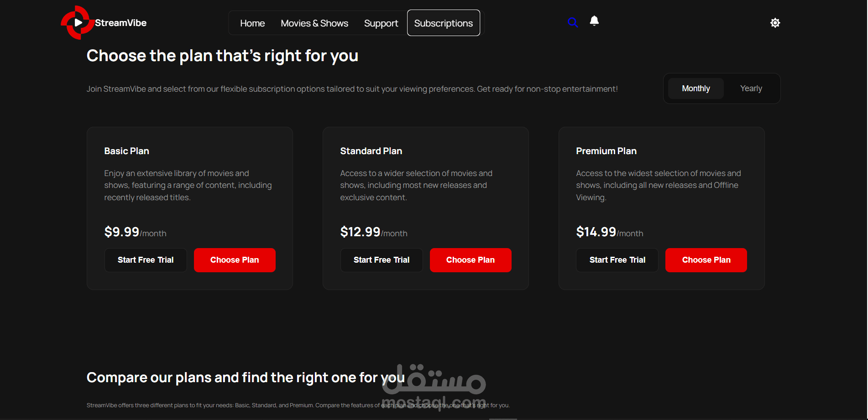Select the Subscriptions tab
868x420 pixels.
[444, 23]
